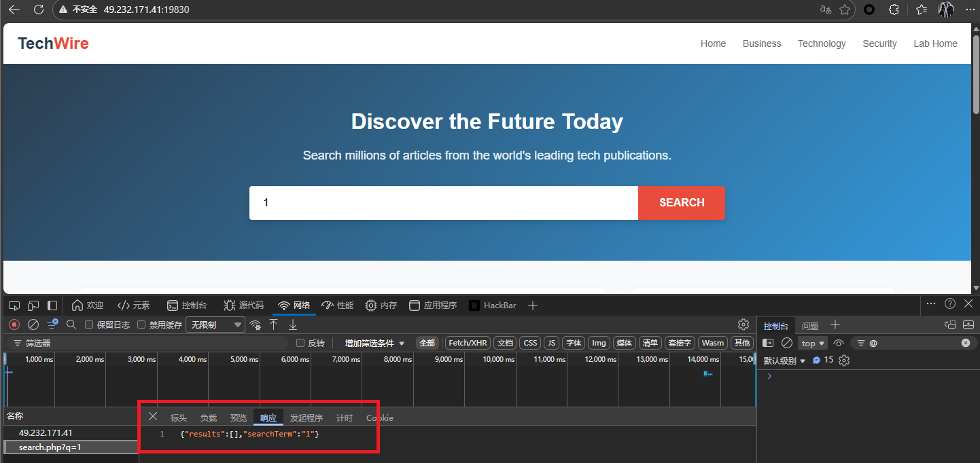
Task: Check the 禁用缓存 checkbox
Action: (x=141, y=325)
